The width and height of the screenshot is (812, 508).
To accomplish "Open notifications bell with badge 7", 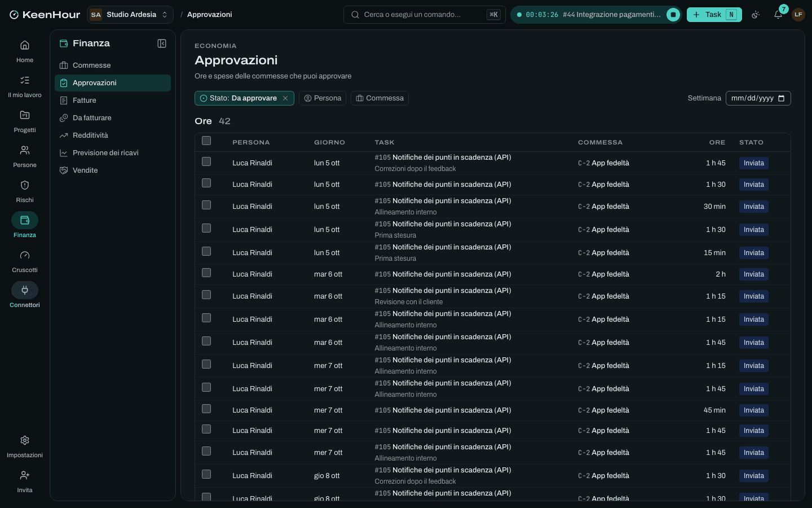I will point(778,15).
